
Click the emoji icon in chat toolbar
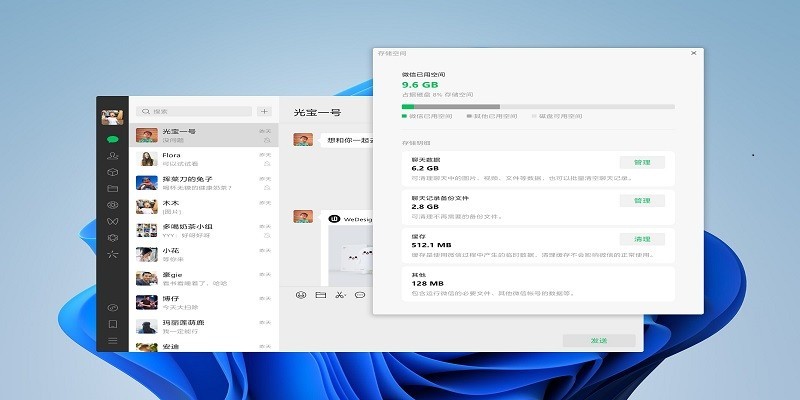point(301,295)
